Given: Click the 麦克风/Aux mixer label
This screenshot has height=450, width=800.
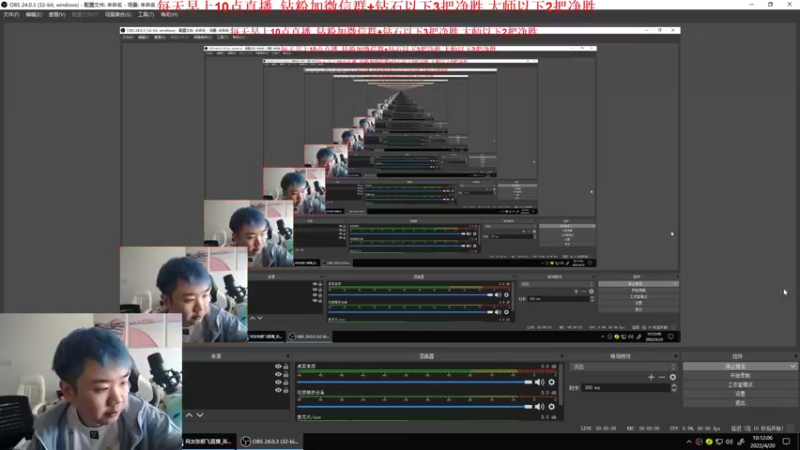Looking at the screenshot, I should [309, 417].
